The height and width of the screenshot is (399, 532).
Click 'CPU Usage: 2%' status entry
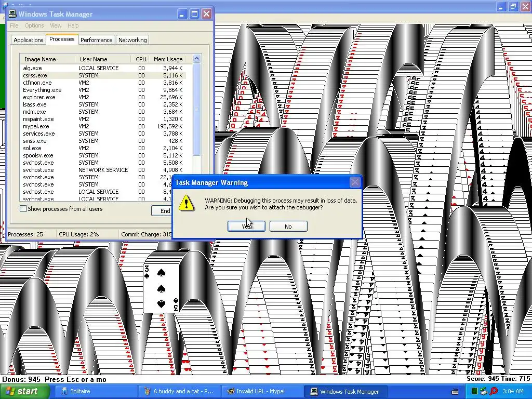tap(79, 234)
